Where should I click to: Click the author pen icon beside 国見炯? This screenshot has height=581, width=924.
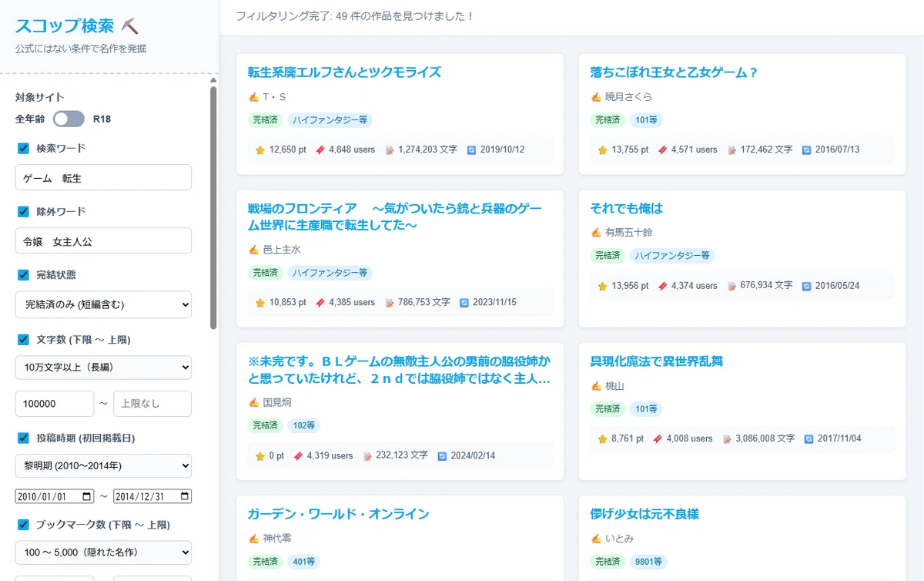point(253,402)
